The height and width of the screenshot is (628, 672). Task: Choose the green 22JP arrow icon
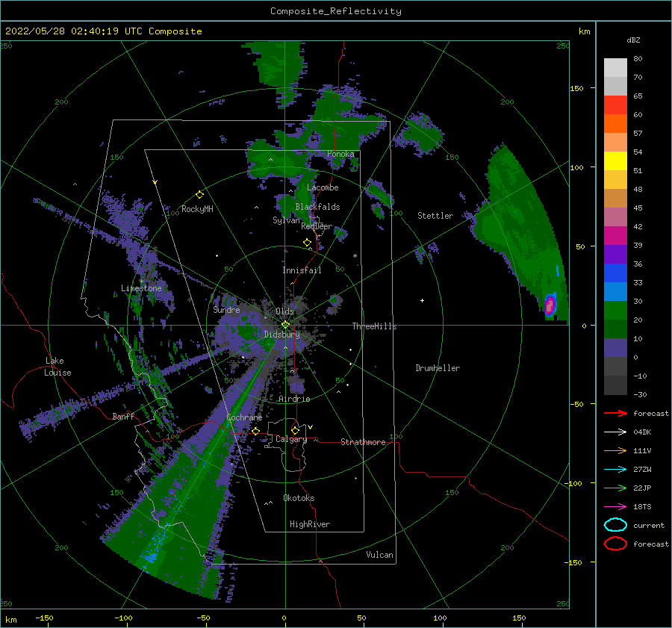click(x=615, y=488)
